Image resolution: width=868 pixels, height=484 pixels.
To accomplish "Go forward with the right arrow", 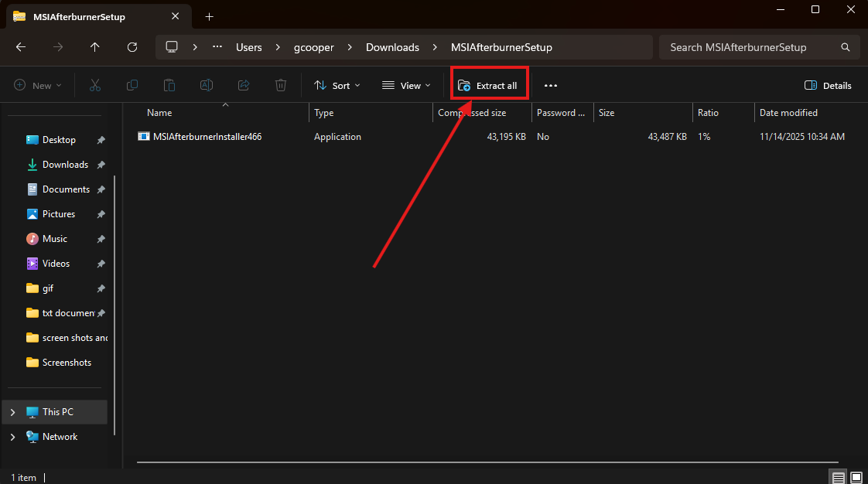I will (x=57, y=47).
